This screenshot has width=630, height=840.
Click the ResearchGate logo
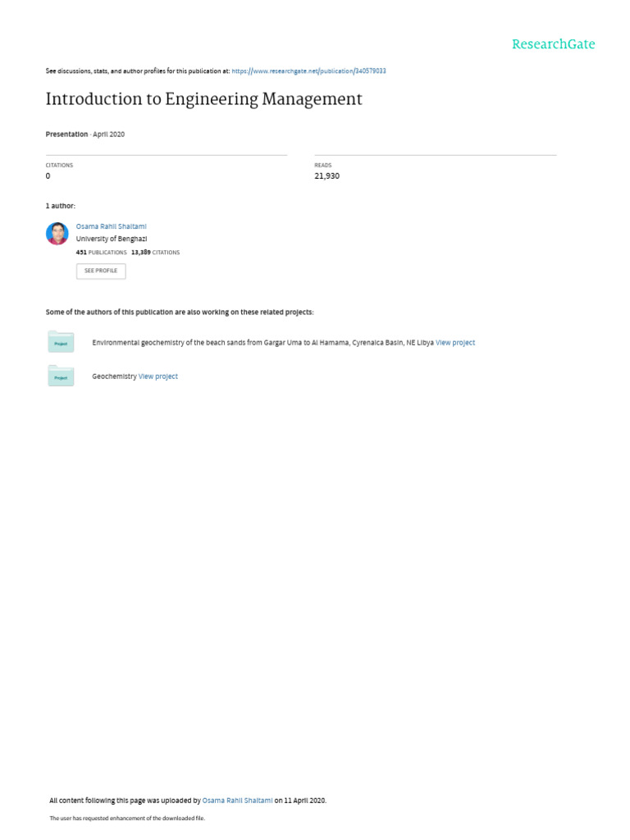click(553, 44)
